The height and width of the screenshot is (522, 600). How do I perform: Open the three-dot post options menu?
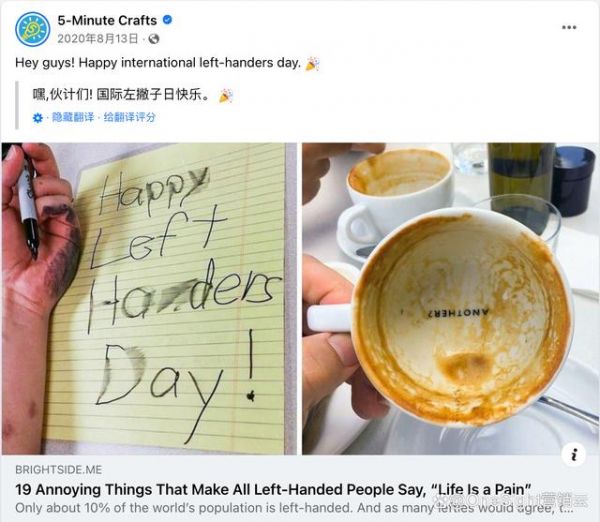coord(569,27)
